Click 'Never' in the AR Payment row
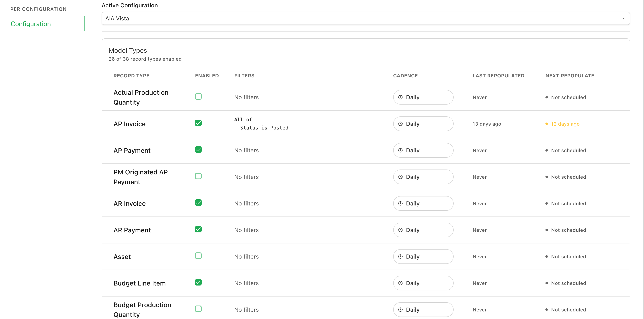The image size is (644, 319). (x=479, y=230)
